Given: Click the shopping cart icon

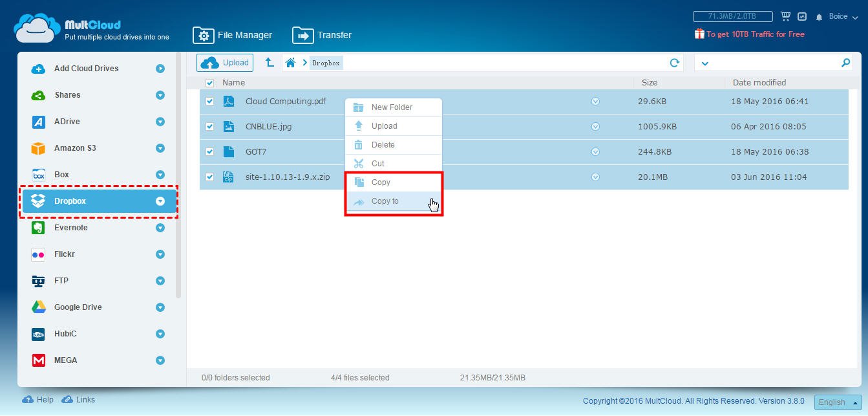Looking at the screenshot, I should tap(786, 16).
